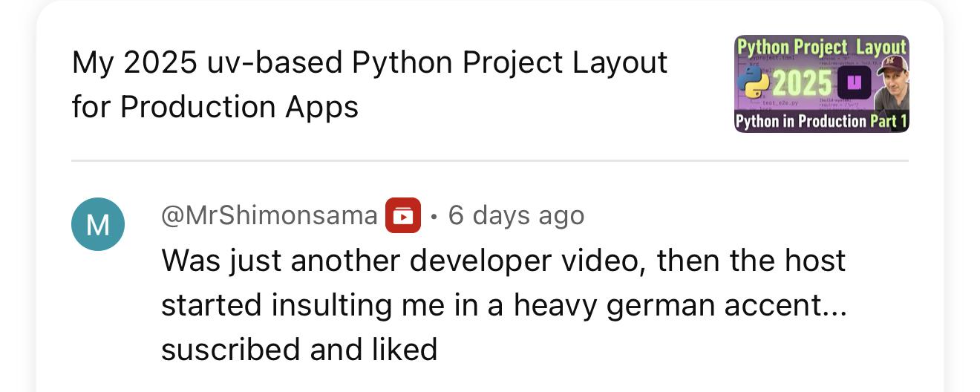Open the @MrShimonsama profile link
The width and height of the screenshot is (980, 392).
point(269,216)
